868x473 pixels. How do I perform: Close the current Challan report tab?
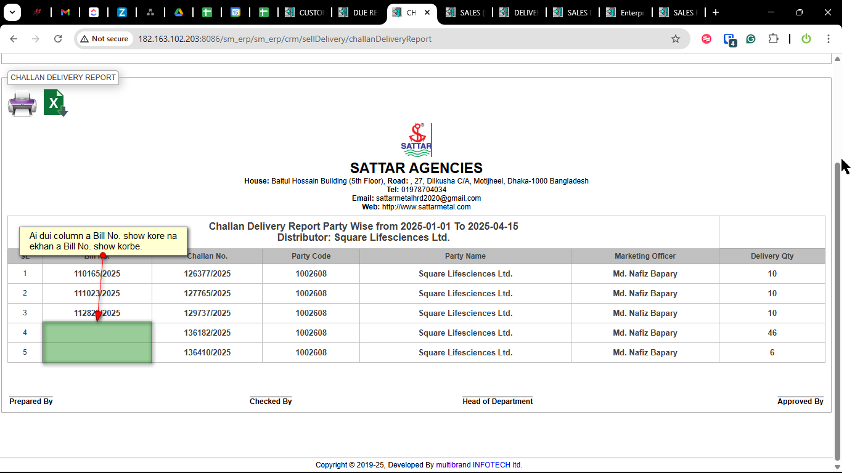(x=427, y=12)
